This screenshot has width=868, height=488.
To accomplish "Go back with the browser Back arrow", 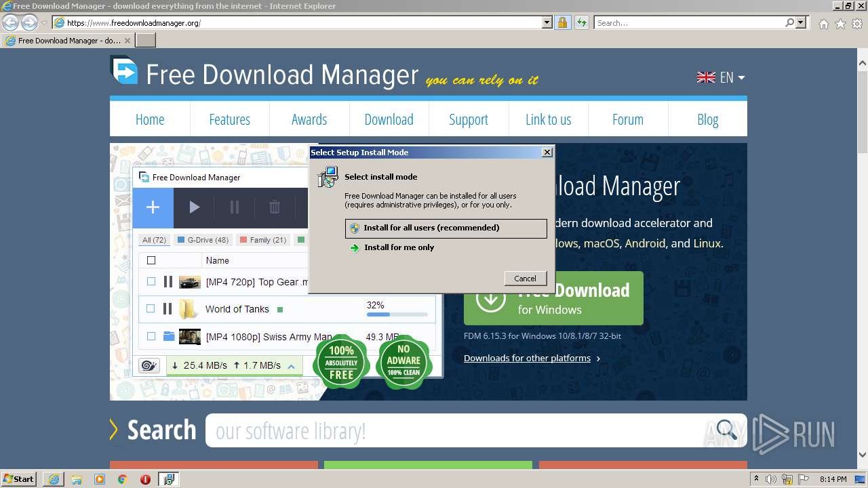I will point(10,22).
